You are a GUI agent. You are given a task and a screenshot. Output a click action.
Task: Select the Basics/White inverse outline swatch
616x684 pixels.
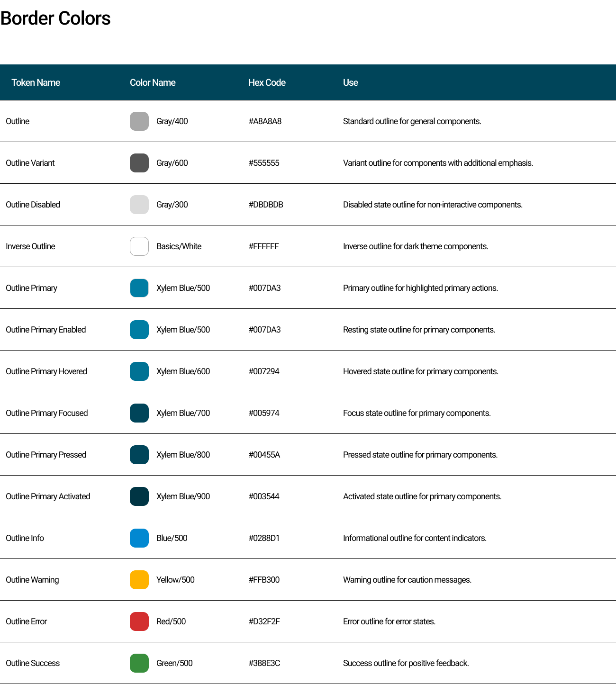pyautogui.click(x=139, y=246)
